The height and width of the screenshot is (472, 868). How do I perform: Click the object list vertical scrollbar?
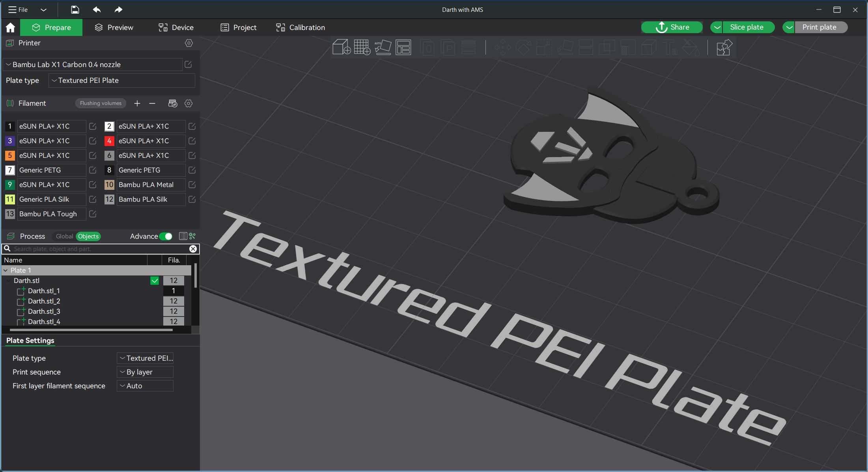click(195, 275)
